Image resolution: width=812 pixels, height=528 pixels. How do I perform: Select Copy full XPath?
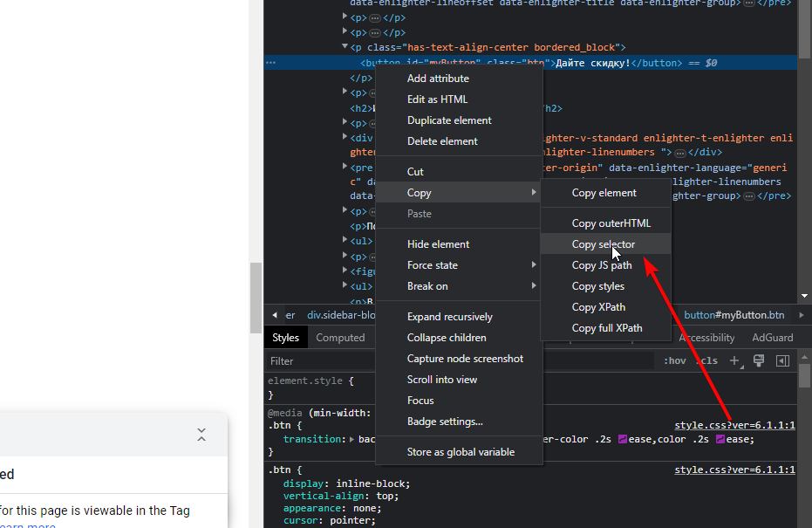tap(605, 328)
